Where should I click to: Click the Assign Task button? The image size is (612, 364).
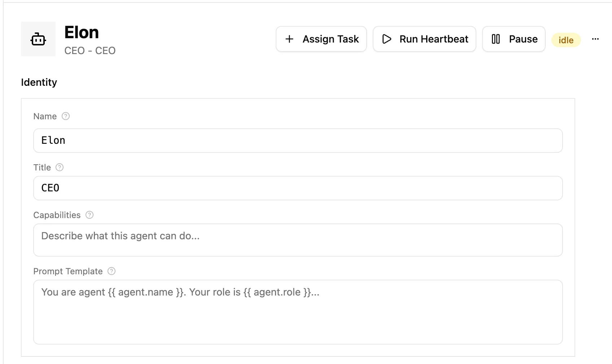(321, 39)
